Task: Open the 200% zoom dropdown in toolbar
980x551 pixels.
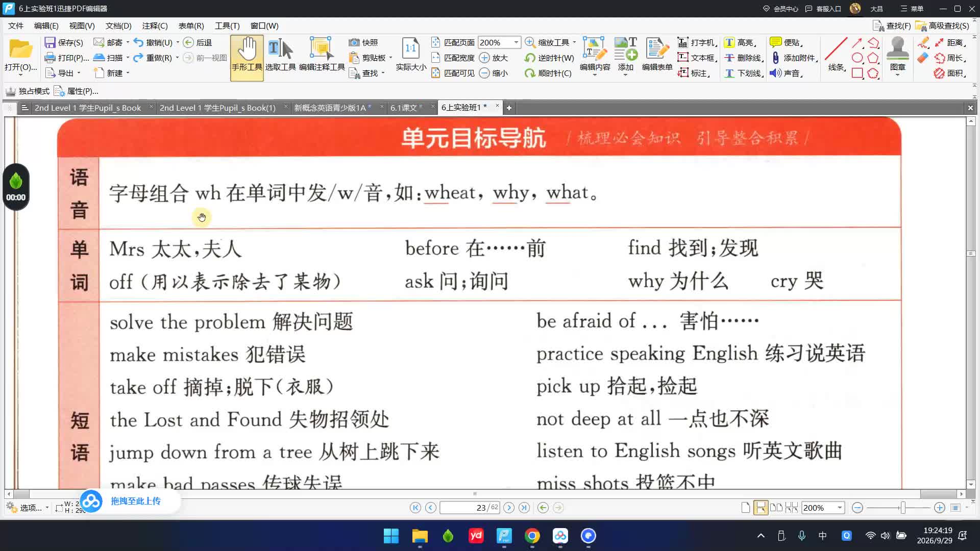Action: point(516,42)
